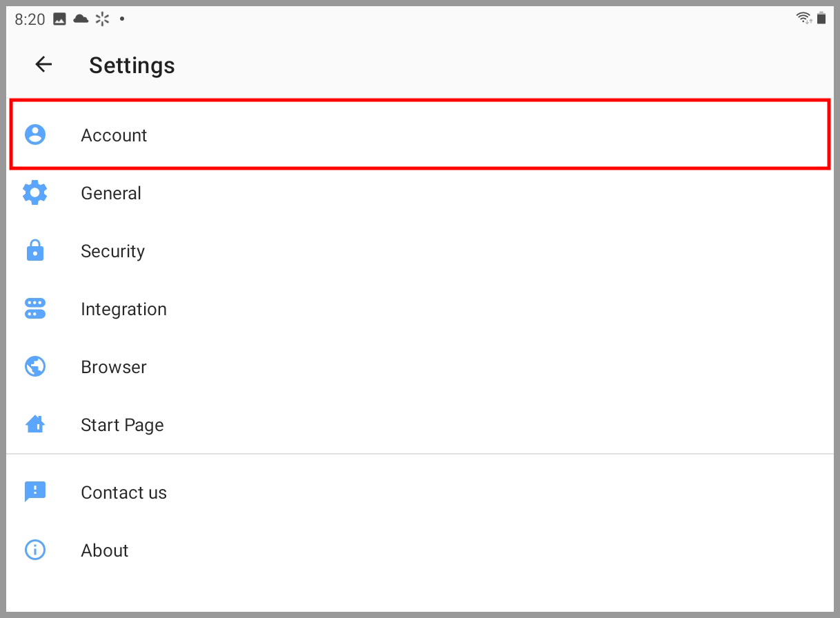Click the About info icon
This screenshot has height=618, width=840.
(34, 550)
